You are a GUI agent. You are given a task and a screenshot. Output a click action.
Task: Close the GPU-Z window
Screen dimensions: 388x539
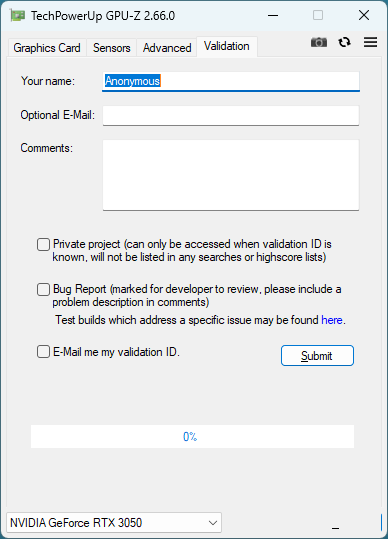(364, 15)
